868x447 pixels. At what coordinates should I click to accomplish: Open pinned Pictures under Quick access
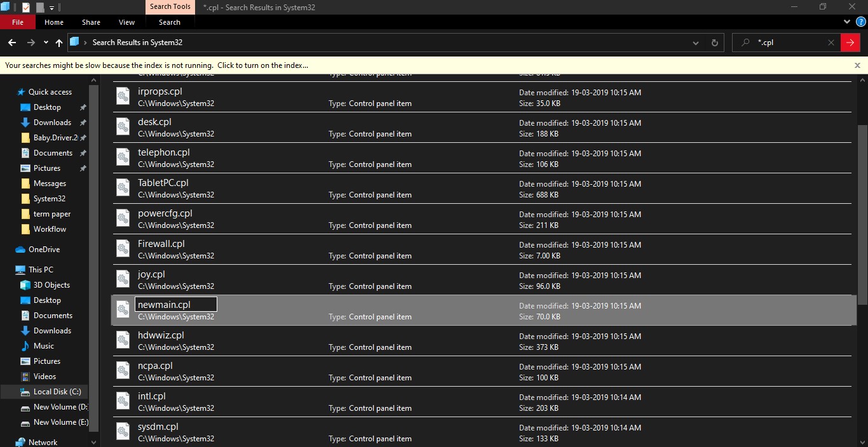click(x=47, y=168)
